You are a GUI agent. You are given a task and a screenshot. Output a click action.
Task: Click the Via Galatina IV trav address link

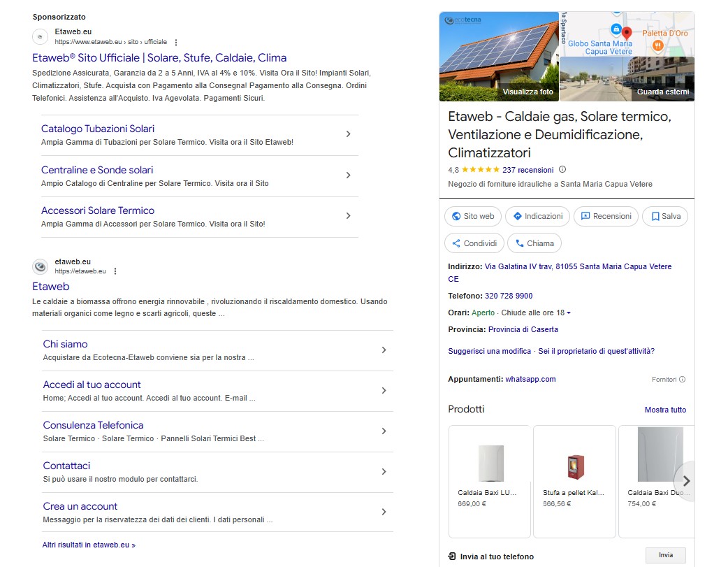pyautogui.click(x=560, y=273)
